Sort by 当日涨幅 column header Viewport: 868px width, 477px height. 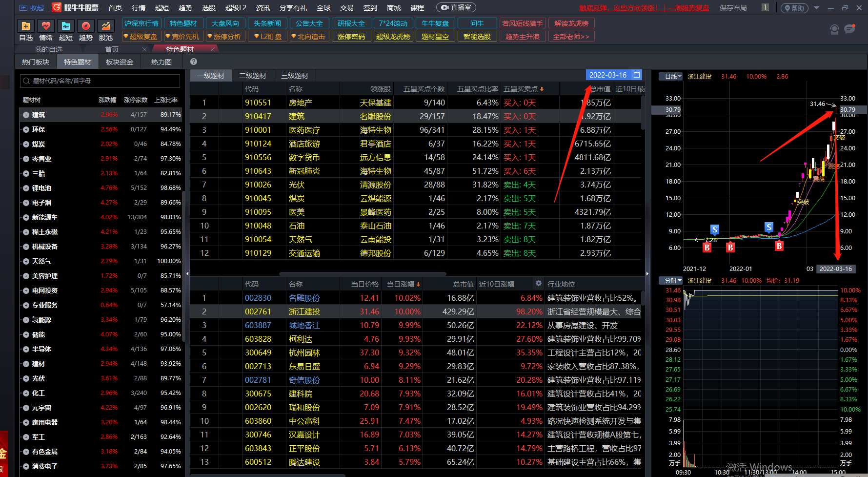point(403,284)
